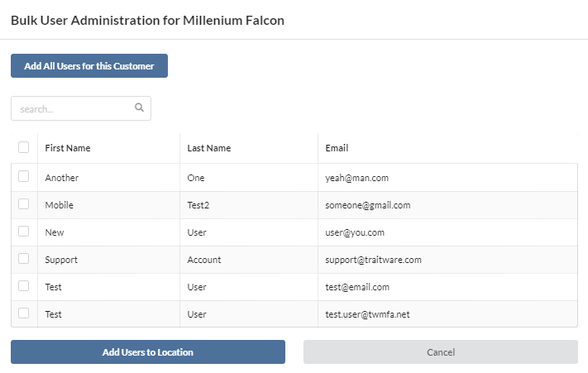
Task: Cancel the bulk user dialog
Action: coord(441,352)
